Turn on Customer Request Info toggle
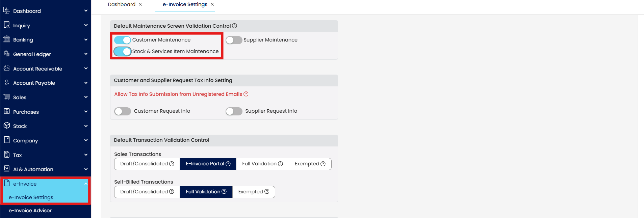Image resolution: width=644 pixels, height=218 pixels. tap(123, 111)
